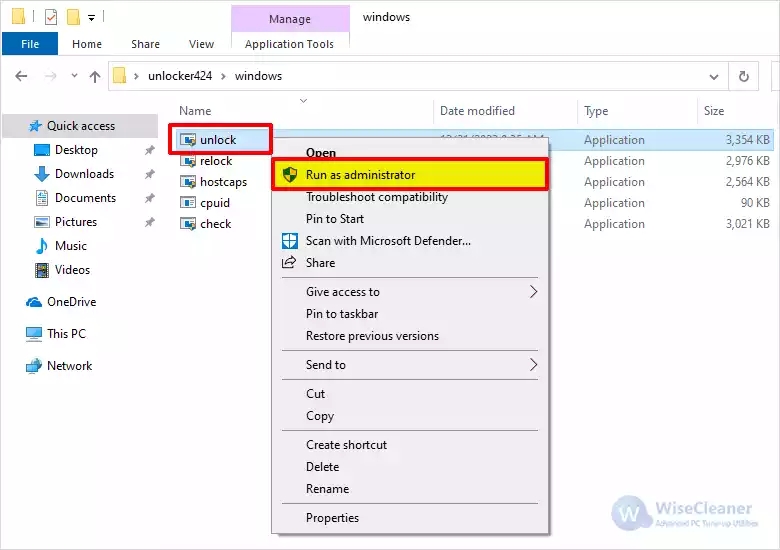
Task: Click the This PC monitor icon
Action: click(34, 334)
